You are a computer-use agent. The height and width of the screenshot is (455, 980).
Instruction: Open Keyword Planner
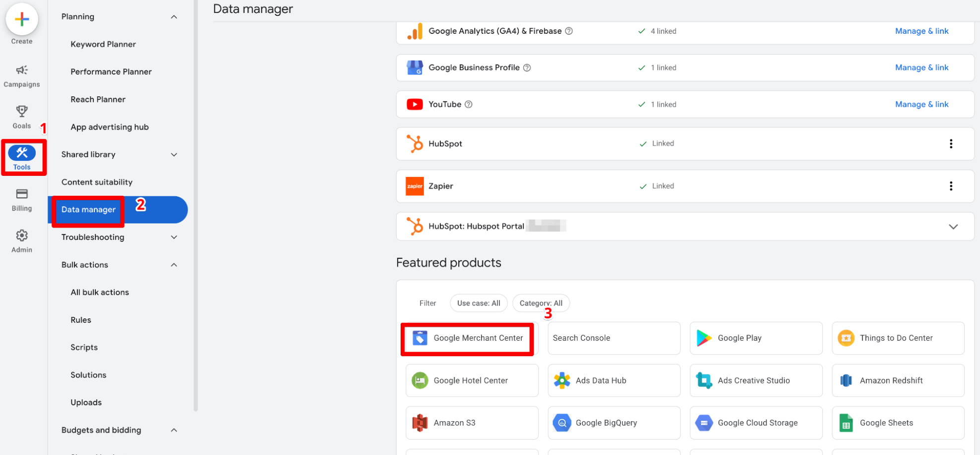tap(103, 44)
